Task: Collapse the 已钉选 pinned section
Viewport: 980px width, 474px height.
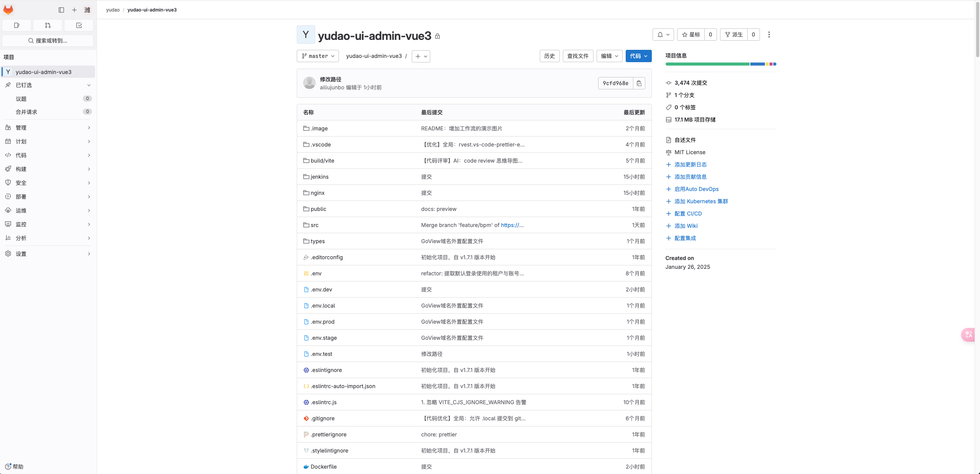Action: click(x=48, y=85)
